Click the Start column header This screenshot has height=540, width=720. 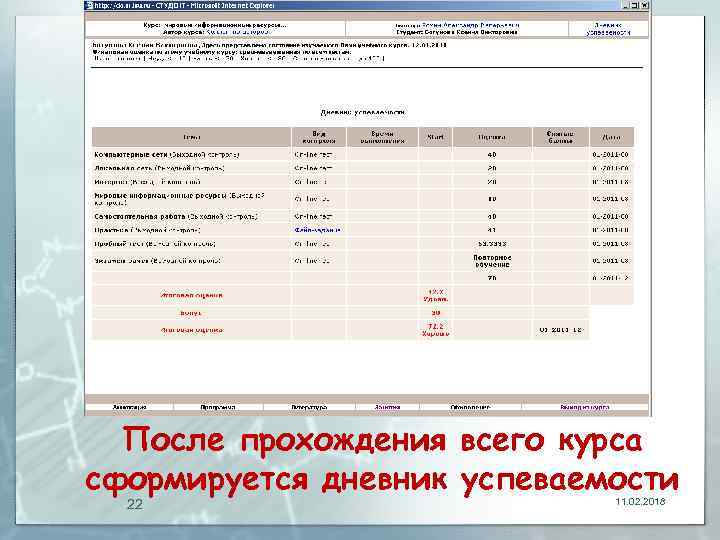[435, 137]
